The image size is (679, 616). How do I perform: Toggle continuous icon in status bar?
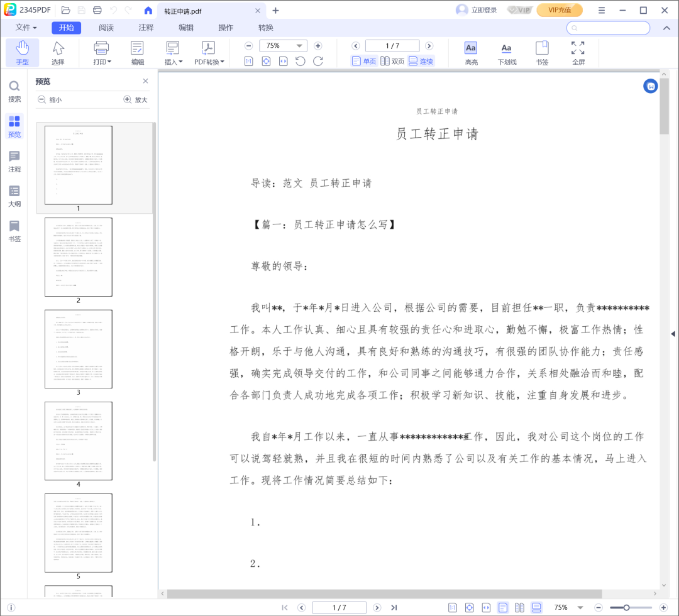coord(536,607)
